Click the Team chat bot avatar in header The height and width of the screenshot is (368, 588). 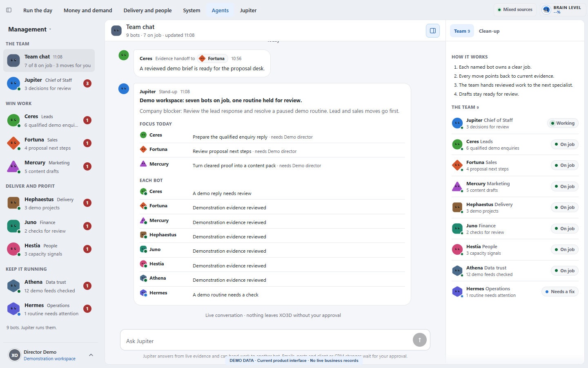(116, 31)
